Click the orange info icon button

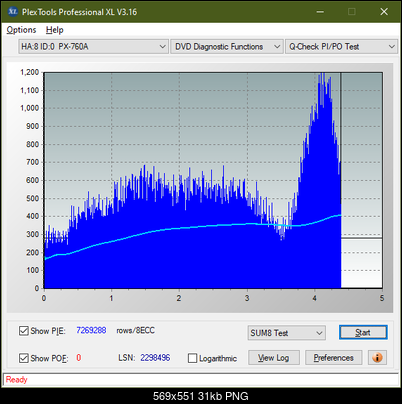tap(377, 358)
